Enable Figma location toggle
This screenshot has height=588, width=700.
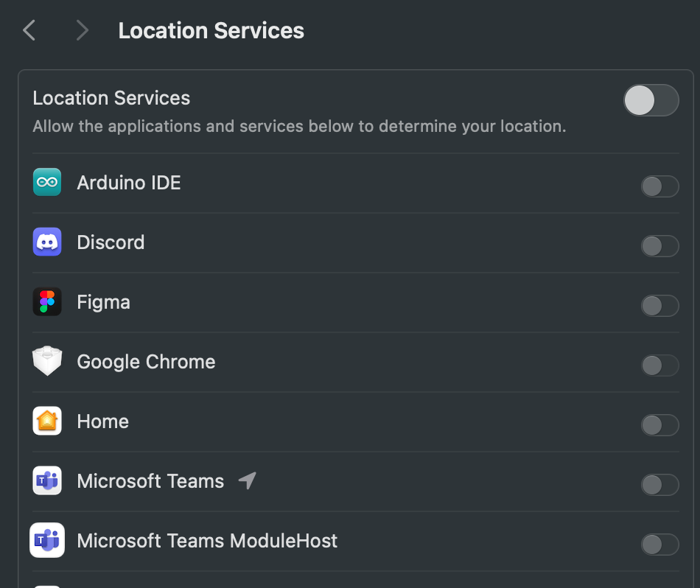(x=659, y=306)
